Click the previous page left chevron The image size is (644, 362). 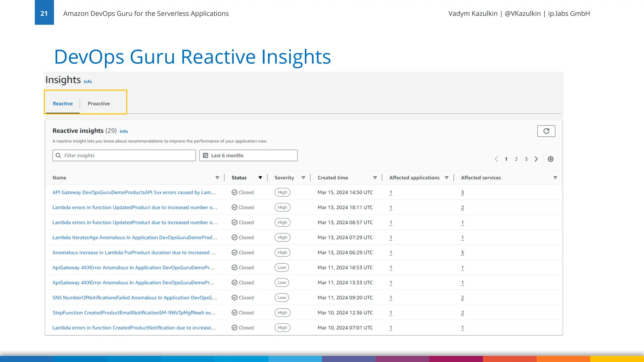coord(496,159)
